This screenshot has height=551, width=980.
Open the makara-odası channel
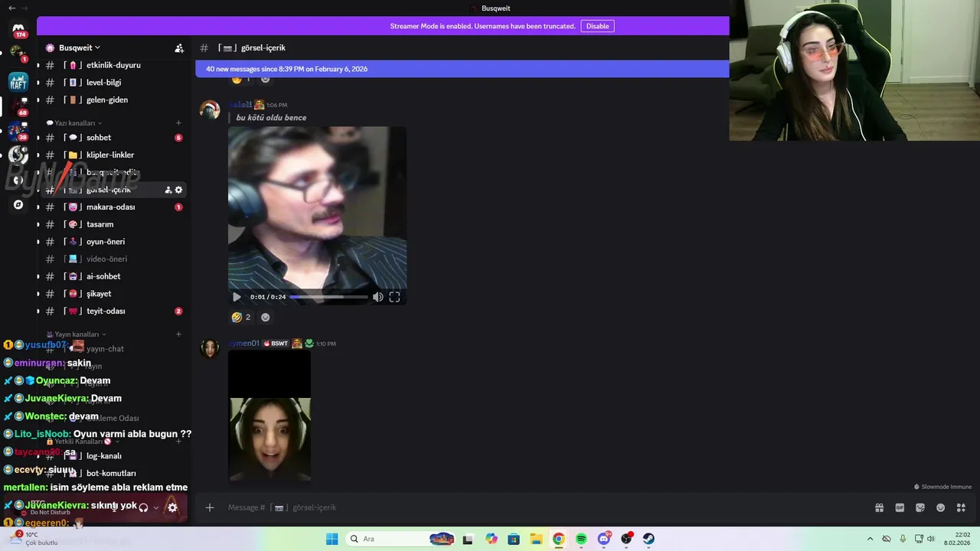point(113,207)
